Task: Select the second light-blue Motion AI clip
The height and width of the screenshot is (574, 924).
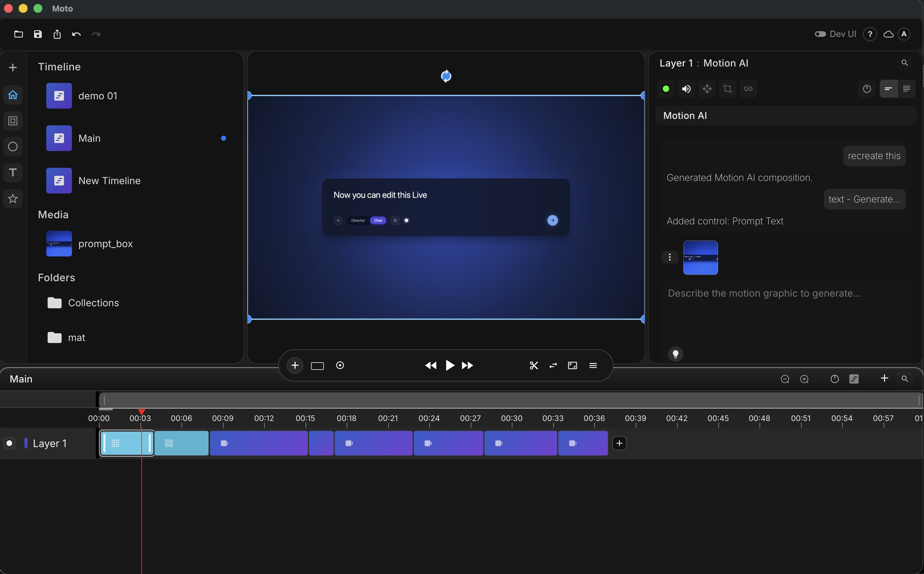Action: pos(182,443)
